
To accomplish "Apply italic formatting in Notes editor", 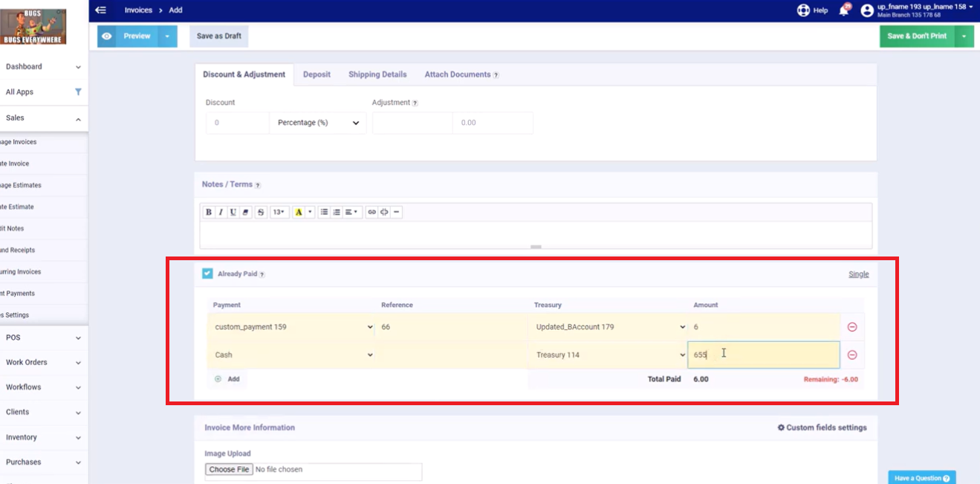I will point(221,212).
